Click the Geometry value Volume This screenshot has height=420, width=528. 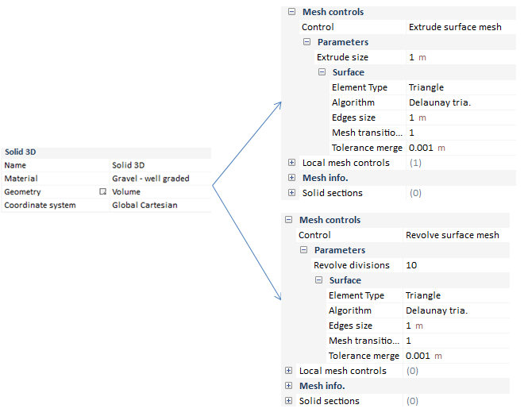(x=159, y=192)
